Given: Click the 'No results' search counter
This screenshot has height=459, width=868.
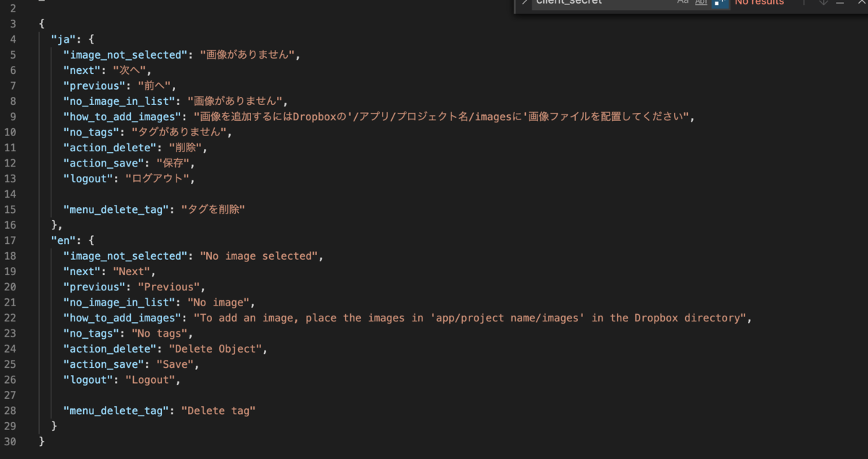Looking at the screenshot, I should click(x=759, y=3).
